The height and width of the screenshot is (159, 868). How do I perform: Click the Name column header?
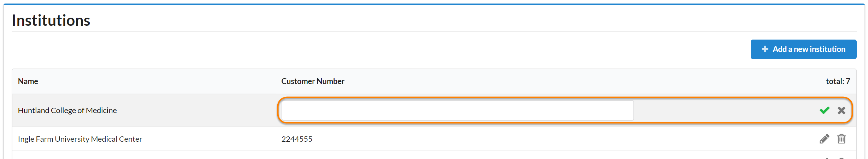[x=28, y=81]
